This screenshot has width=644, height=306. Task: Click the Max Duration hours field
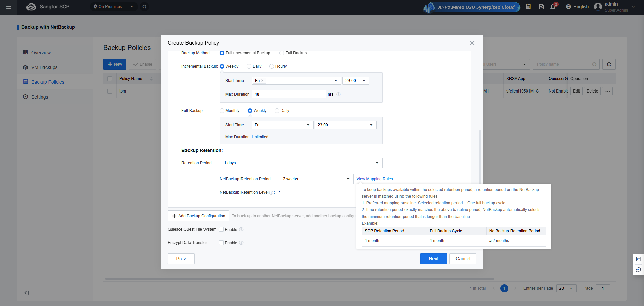point(289,94)
